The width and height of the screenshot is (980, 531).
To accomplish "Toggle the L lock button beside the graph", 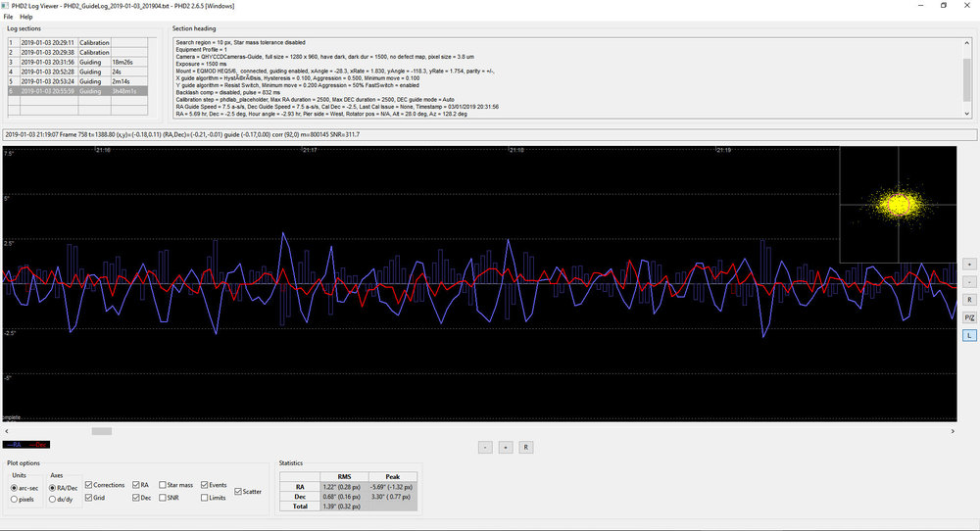I will (969, 335).
